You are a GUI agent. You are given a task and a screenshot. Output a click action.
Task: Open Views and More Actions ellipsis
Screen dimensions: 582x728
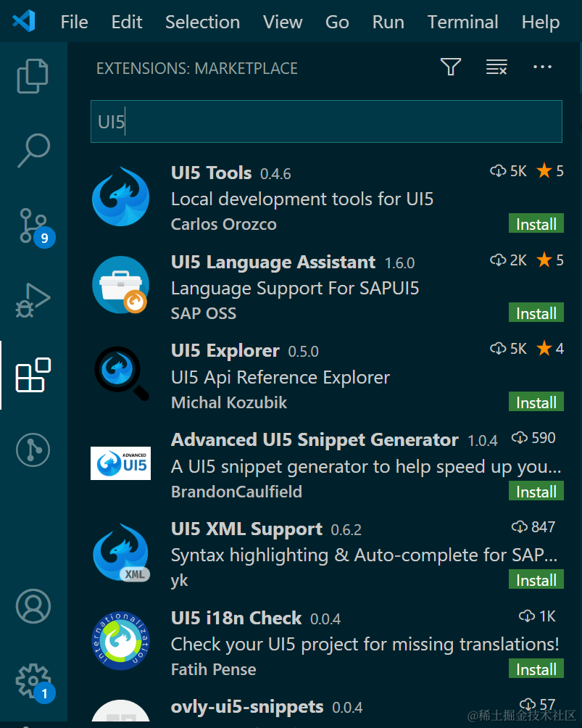point(542,67)
